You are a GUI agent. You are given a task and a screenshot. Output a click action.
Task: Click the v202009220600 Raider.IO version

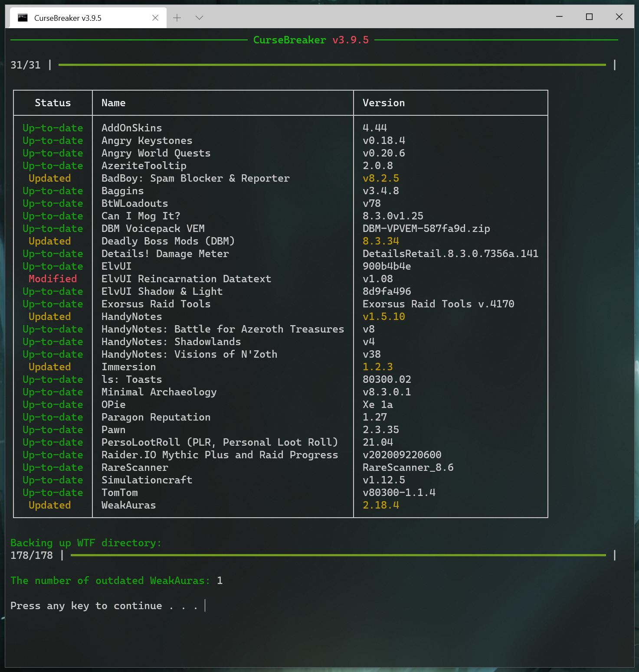click(402, 455)
